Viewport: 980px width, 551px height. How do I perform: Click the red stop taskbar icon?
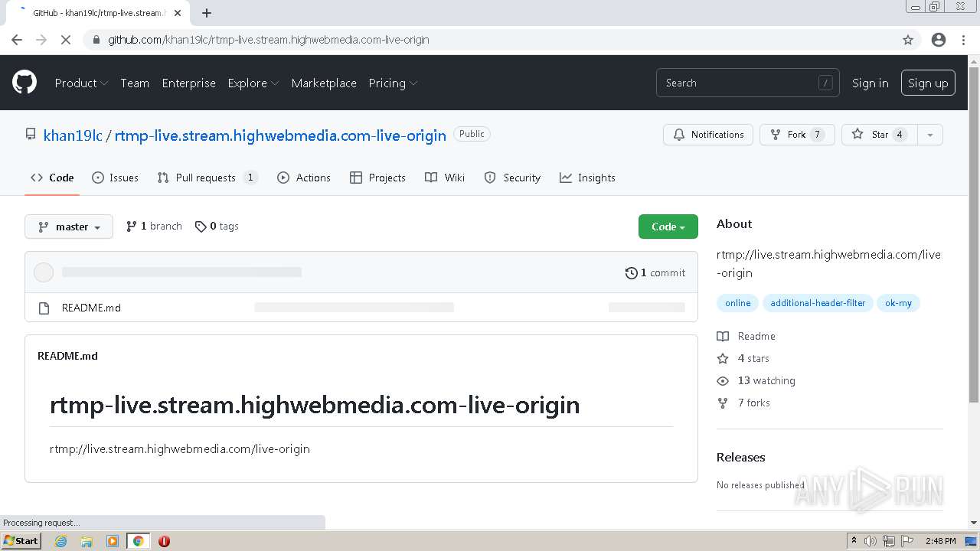click(164, 541)
